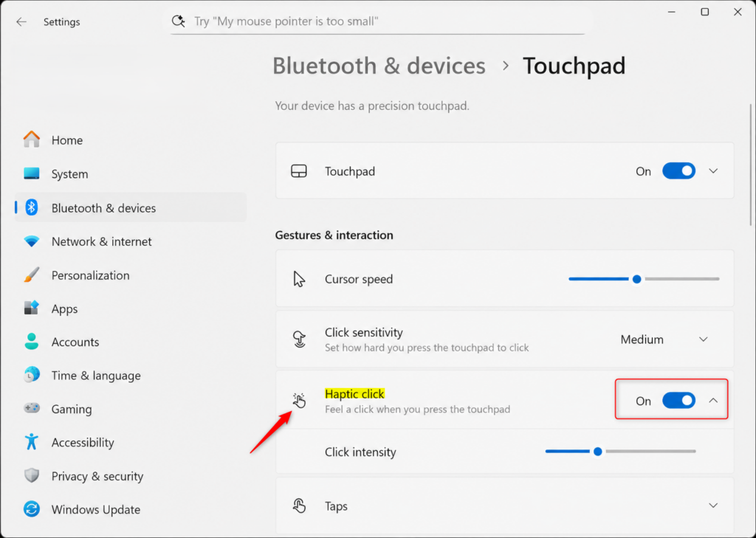The height and width of the screenshot is (538, 756).
Task: Open Network & internet settings
Action: (x=130, y=241)
